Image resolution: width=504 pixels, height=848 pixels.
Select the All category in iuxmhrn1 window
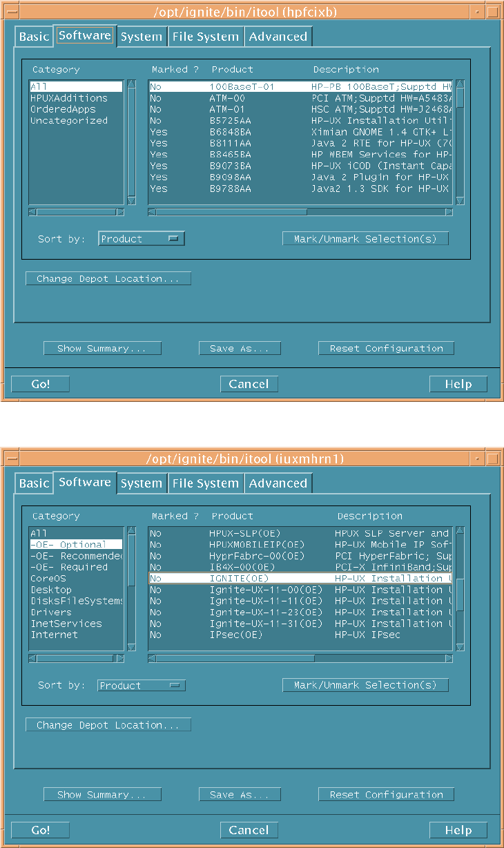click(x=76, y=533)
